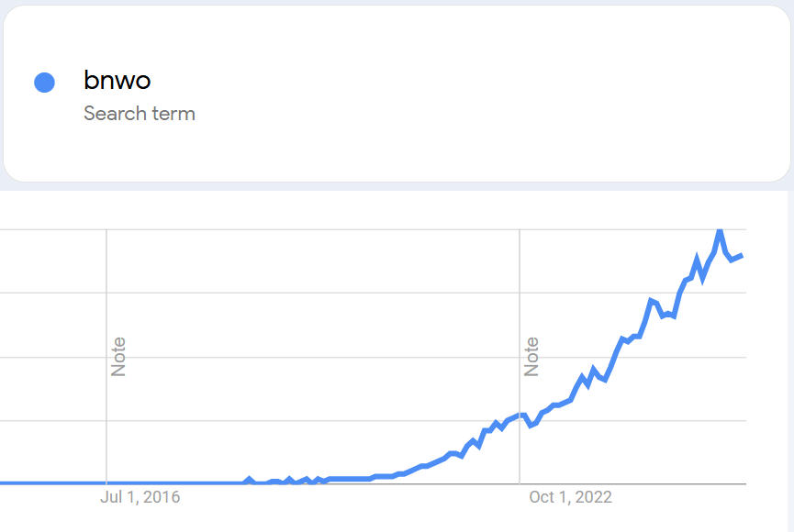Screen dimensions: 794x532
Task: Click the Search term subtitle label
Action: pyautogui.click(x=140, y=114)
